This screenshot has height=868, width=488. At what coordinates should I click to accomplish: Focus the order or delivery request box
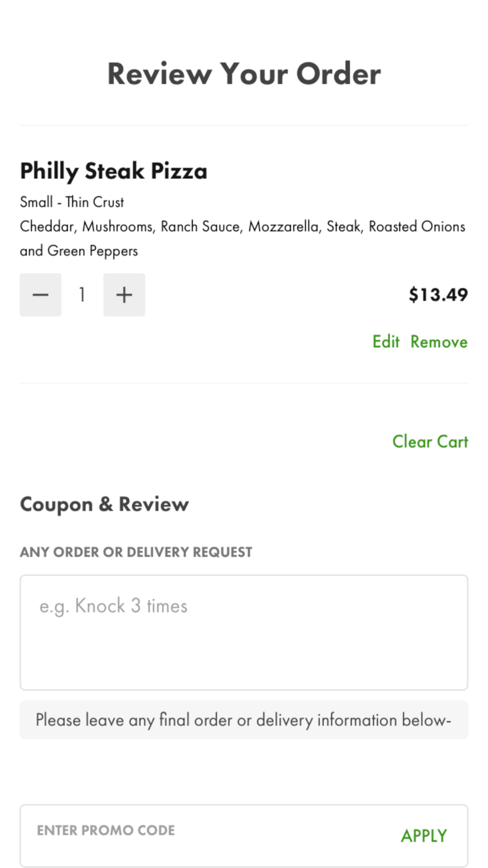[x=244, y=632]
